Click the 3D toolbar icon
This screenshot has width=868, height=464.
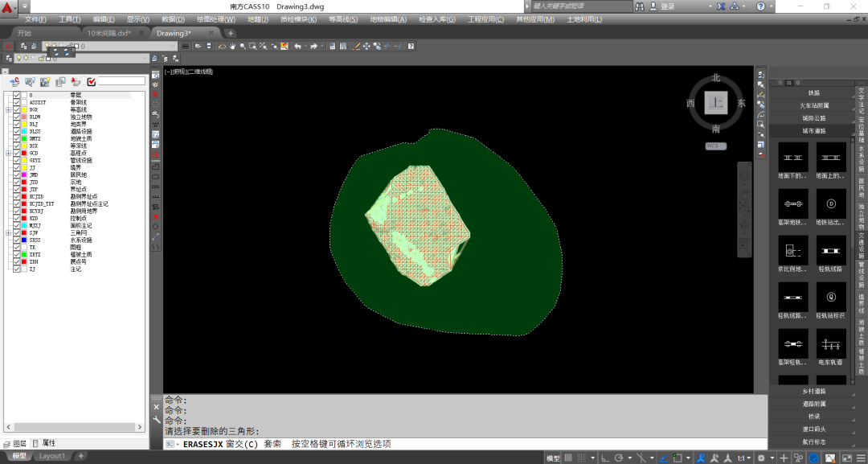(9, 47)
